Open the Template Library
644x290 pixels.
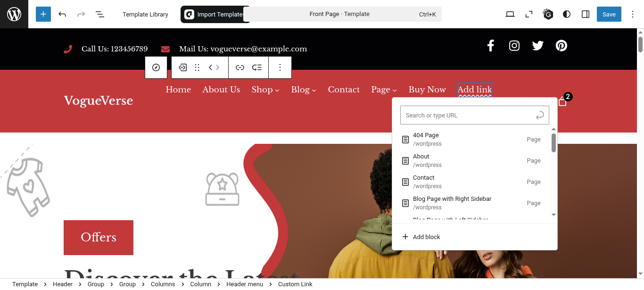coord(145,14)
